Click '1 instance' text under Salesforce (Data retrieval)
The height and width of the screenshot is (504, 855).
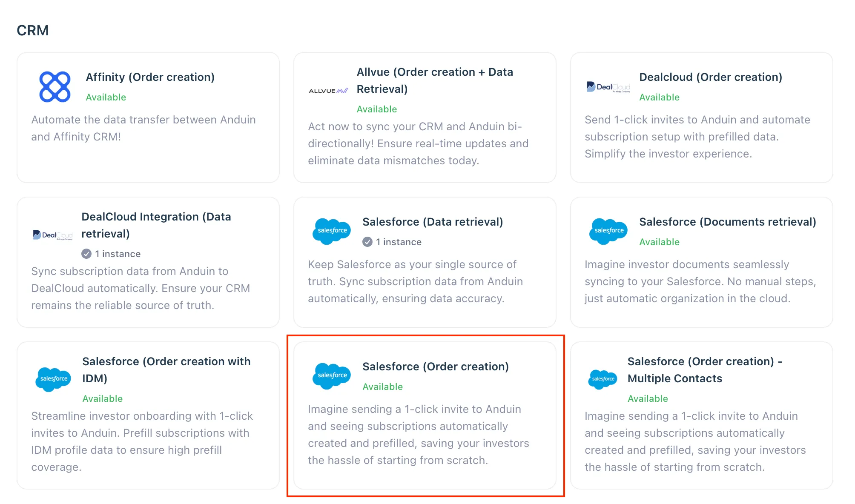pyautogui.click(x=399, y=242)
